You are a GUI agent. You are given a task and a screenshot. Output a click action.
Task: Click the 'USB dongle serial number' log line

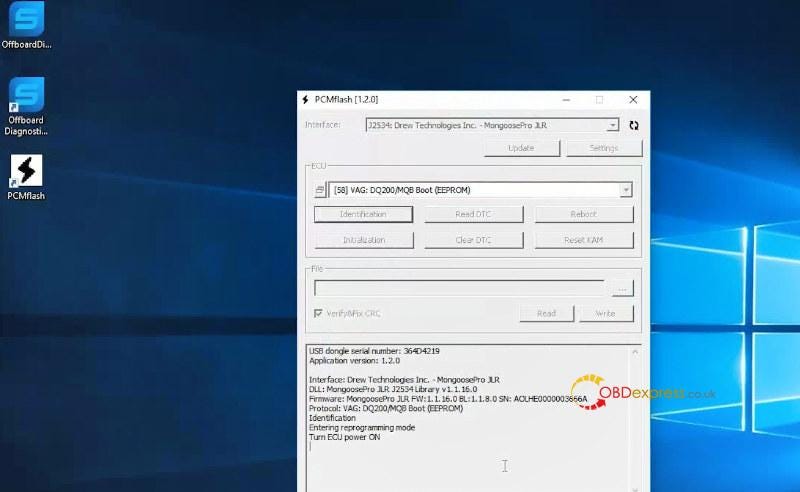[x=374, y=351]
